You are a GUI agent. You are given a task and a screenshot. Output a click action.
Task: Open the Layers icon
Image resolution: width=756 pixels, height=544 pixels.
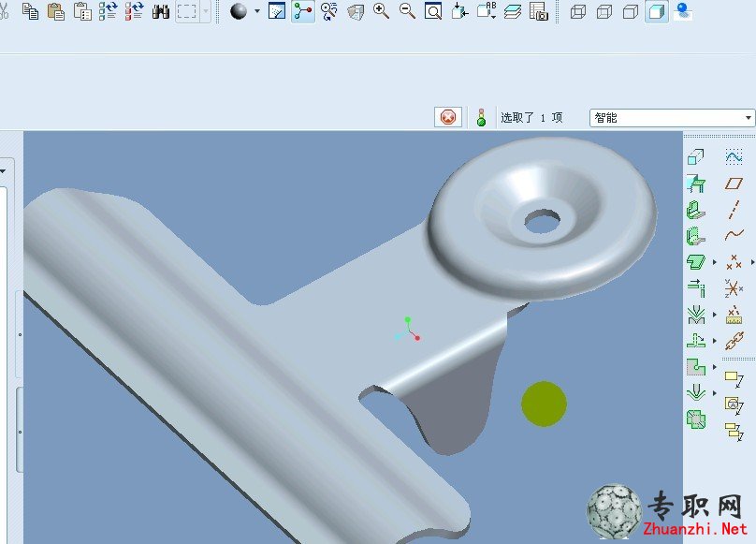coord(513,11)
